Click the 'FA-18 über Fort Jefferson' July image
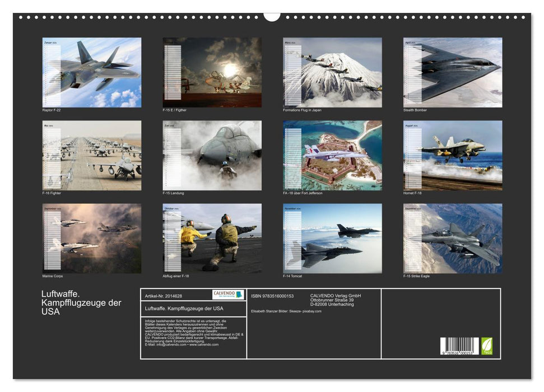 (333, 157)
